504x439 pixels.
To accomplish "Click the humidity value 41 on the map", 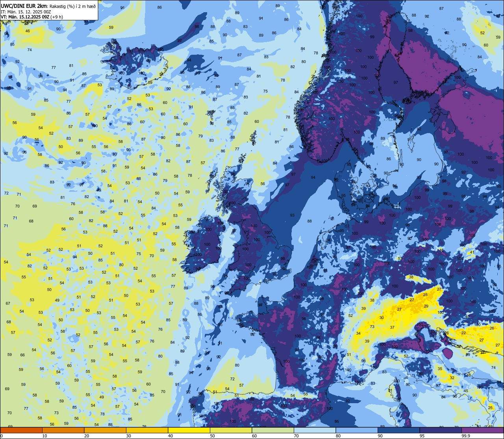I will pos(472,252).
